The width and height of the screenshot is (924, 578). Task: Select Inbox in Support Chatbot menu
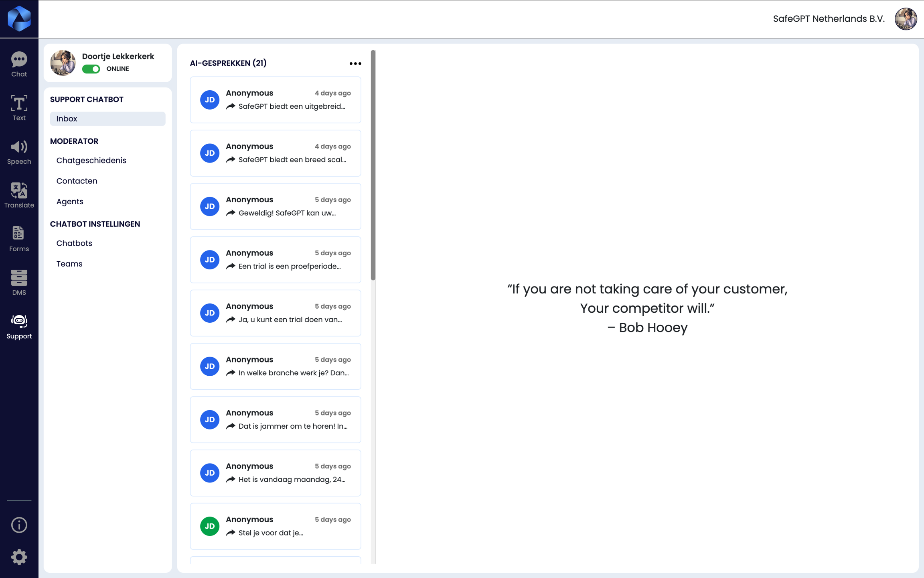point(107,119)
